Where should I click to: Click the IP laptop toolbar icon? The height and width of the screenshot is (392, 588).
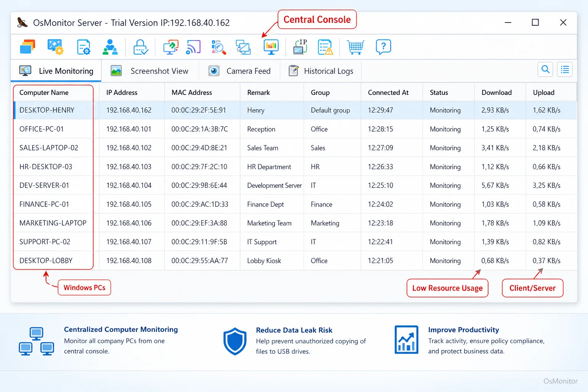[x=300, y=47]
